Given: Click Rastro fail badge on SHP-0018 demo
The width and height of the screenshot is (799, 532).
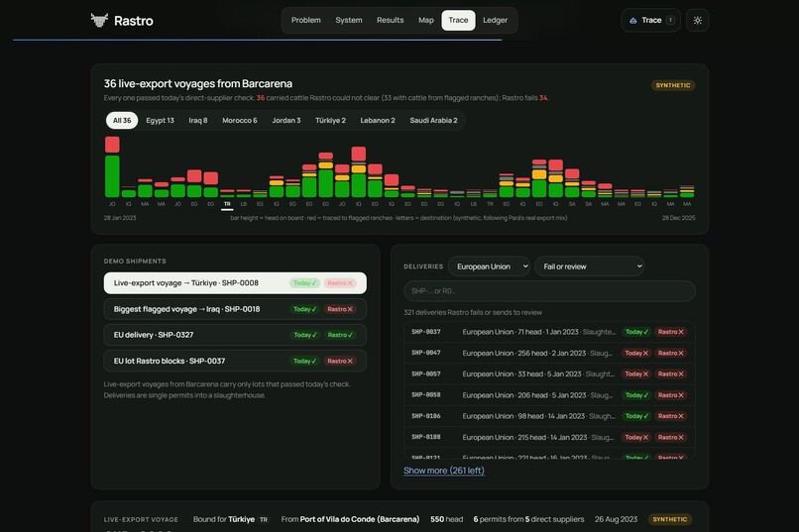Looking at the screenshot, I should coord(340,309).
